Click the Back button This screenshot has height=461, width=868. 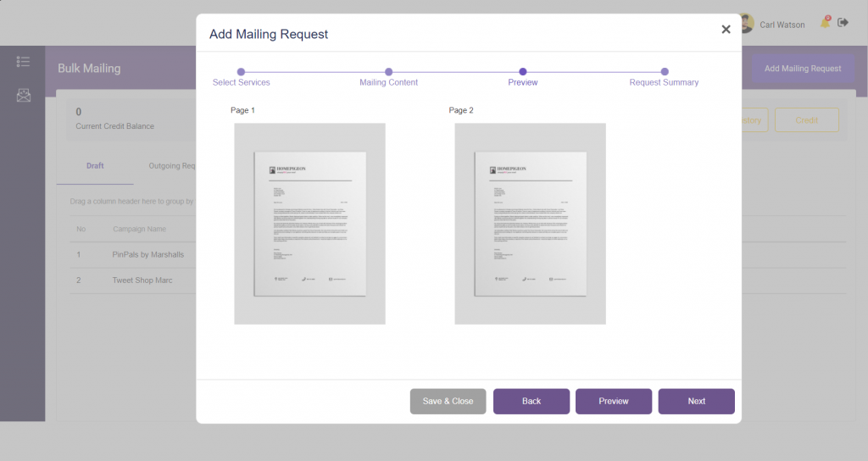click(x=531, y=401)
